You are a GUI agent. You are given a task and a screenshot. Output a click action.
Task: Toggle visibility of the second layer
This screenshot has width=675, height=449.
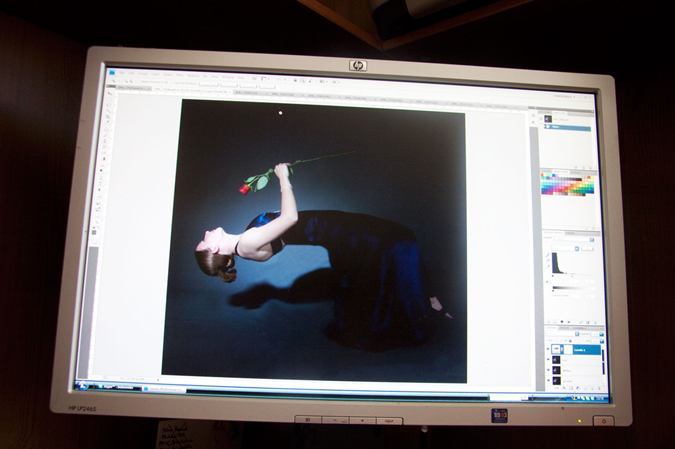click(x=548, y=359)
